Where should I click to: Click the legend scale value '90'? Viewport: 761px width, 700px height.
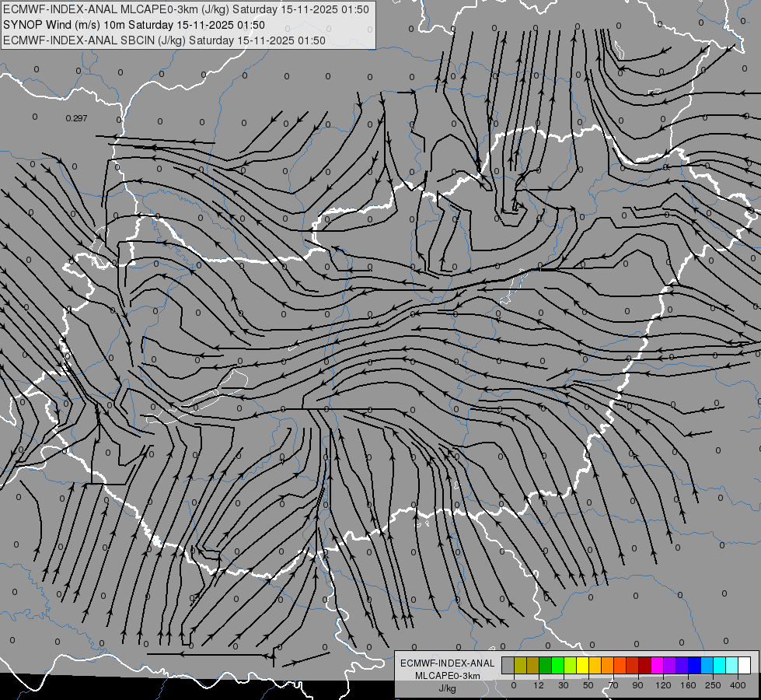pyautogui.click(x=637, y=685)
